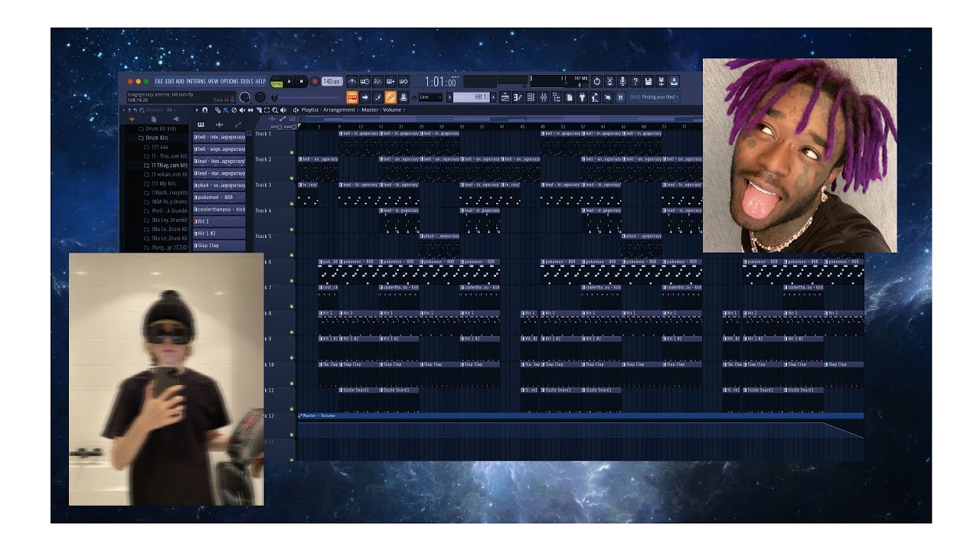The image size is (980, 551).
Task: Click the master pitch knob
Action: 260,97
